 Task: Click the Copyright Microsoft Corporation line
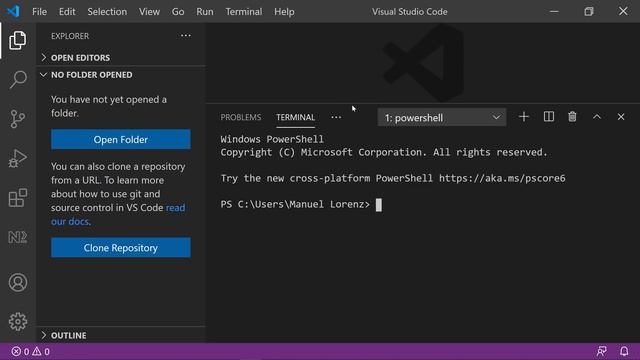384,152
